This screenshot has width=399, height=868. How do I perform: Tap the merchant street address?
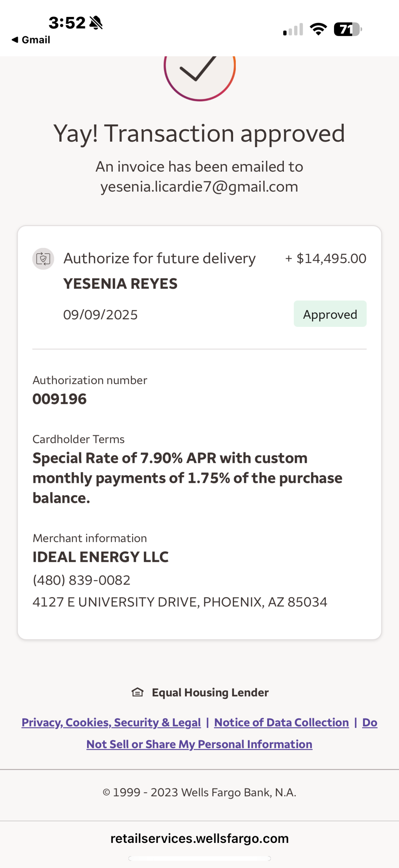pyautogui.click(x=180, y=602)
